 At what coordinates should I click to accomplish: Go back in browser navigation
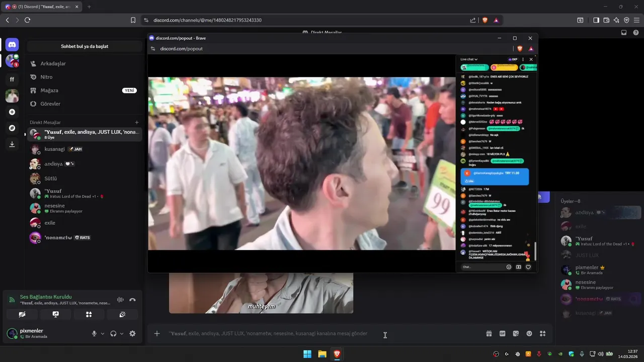tap(7, 20)
